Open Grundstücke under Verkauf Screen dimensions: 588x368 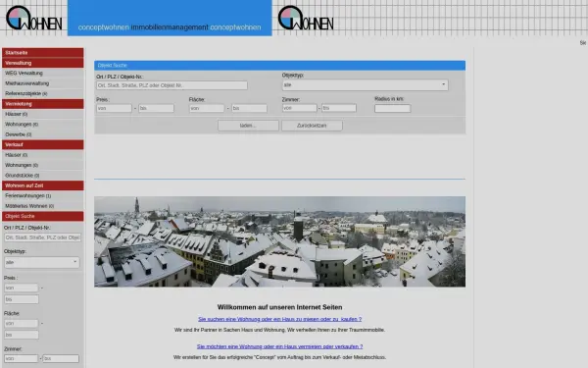(x=43, y=176)
